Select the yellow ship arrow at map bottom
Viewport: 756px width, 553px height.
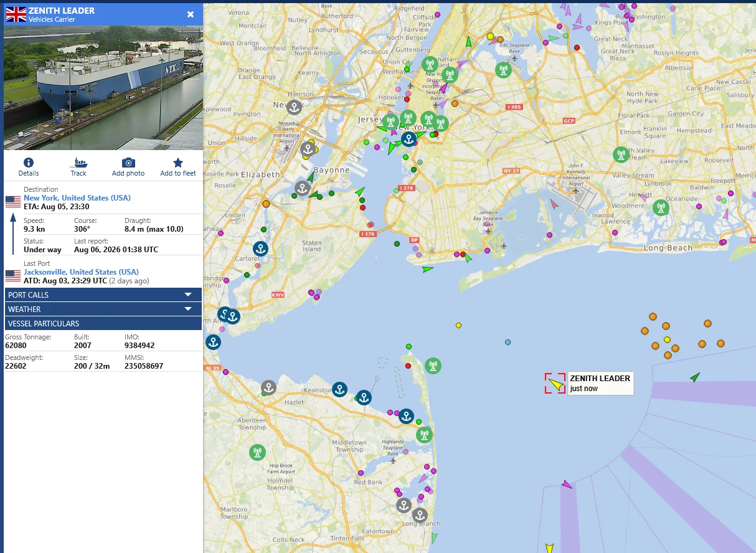[549, 548]
